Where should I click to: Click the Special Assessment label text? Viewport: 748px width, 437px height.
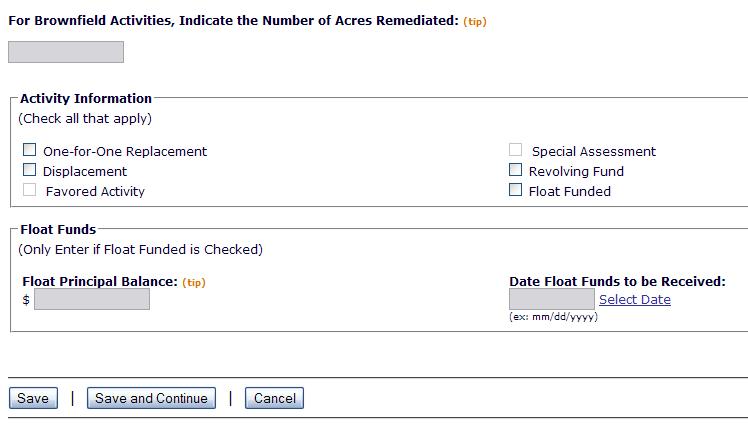pyautogui.click(x=594, y=152)
